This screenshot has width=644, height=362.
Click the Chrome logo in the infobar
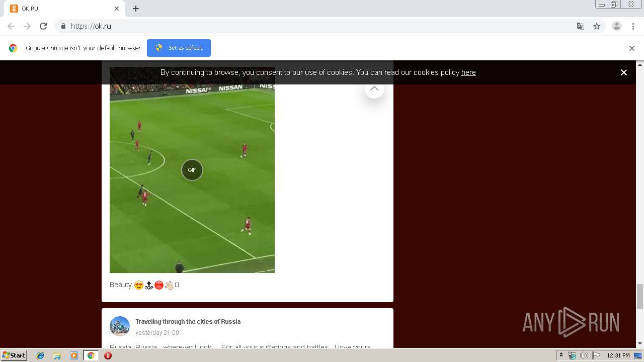tap(13, 48)
